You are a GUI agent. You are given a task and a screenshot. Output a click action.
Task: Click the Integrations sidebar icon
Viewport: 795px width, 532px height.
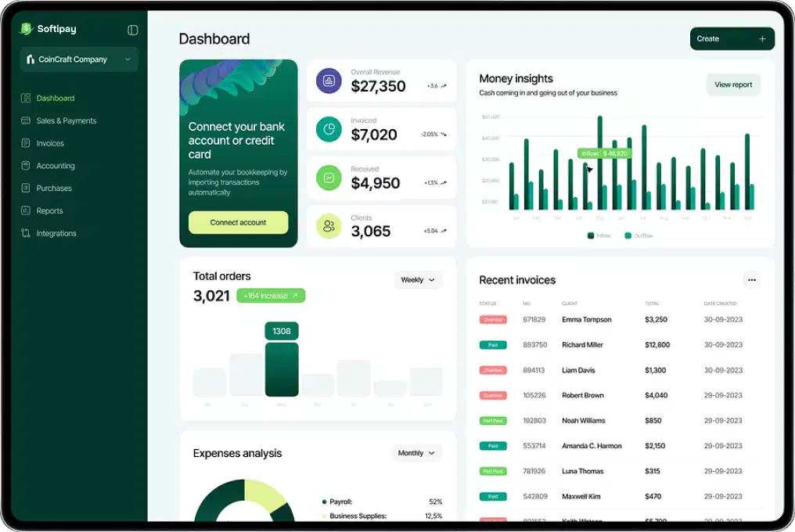26,234
